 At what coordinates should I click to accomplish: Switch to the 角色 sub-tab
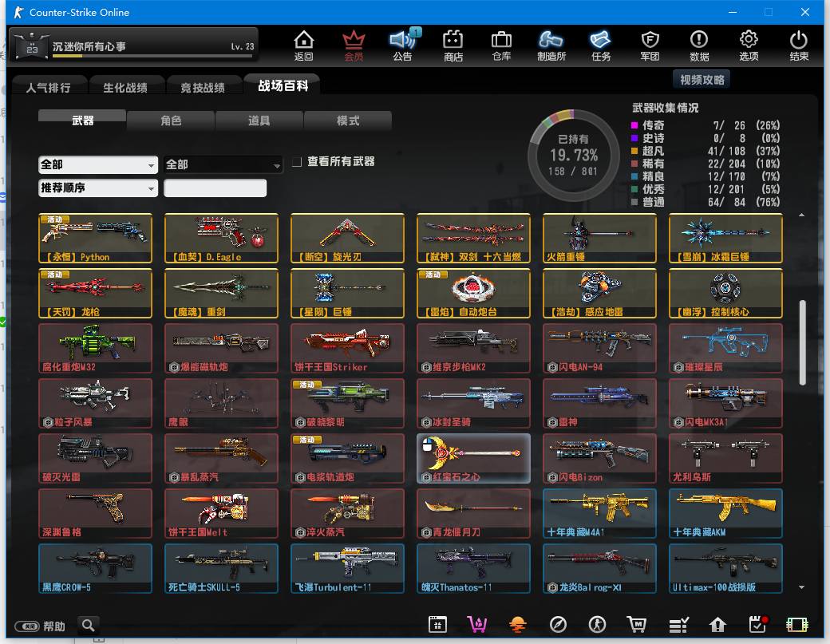(171, 121)
